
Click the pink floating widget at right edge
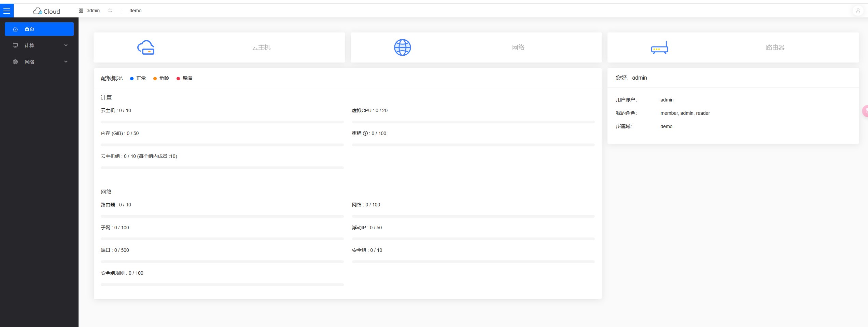[x=865, y=111]
